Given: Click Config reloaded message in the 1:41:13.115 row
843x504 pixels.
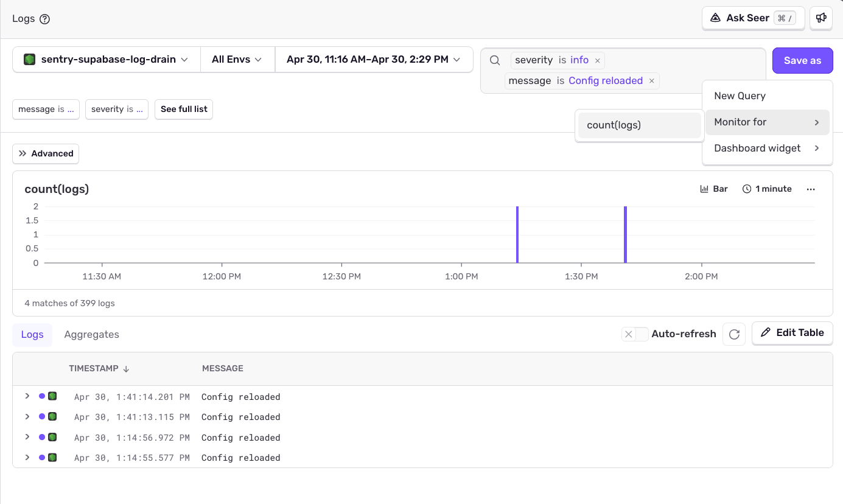Looking at the screenshot, I should click(x=241, y=417).
